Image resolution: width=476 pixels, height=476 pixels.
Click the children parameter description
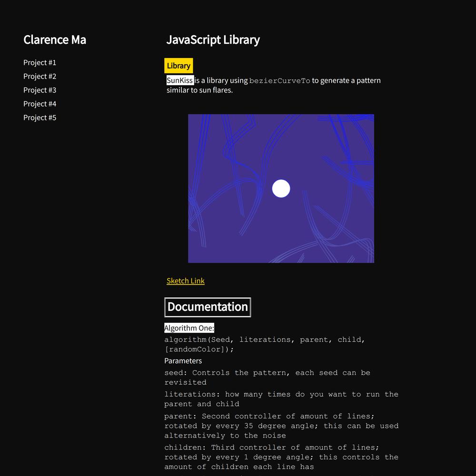(281, 457)
